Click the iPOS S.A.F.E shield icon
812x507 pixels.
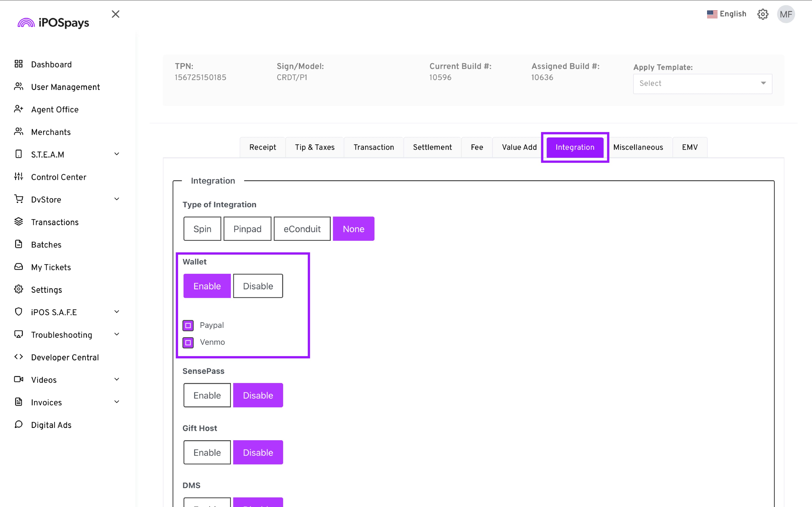[18, 312]
